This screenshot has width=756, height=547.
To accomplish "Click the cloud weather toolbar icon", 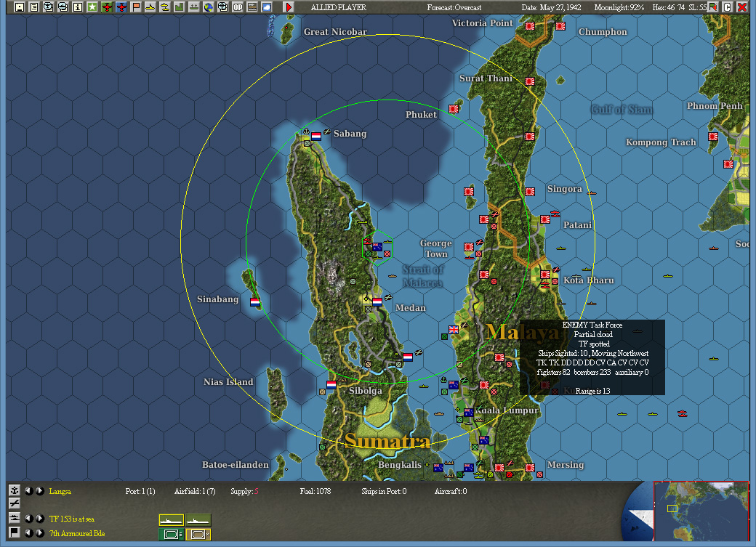I will (266, 7).
